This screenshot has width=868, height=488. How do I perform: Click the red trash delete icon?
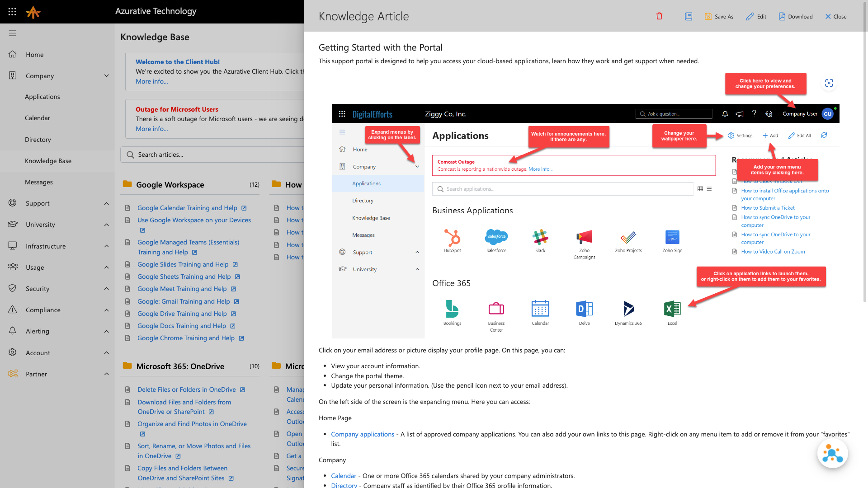click(659, 16)
